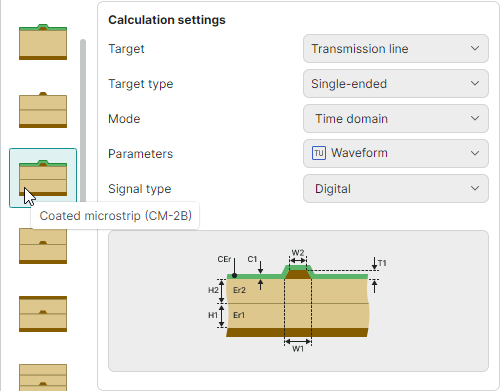Choose the embedded trace structure below the tooltip

[x=43, y=246]
